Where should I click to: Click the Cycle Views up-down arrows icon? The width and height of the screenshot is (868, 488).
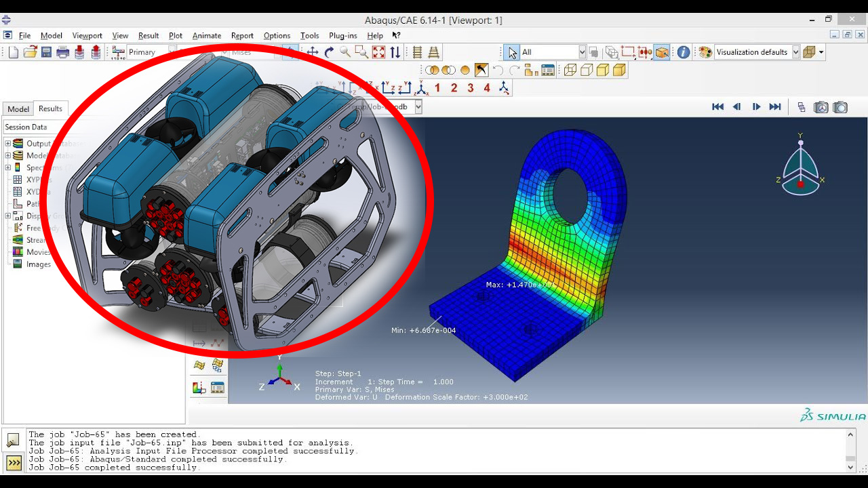[x=395, y=52]
